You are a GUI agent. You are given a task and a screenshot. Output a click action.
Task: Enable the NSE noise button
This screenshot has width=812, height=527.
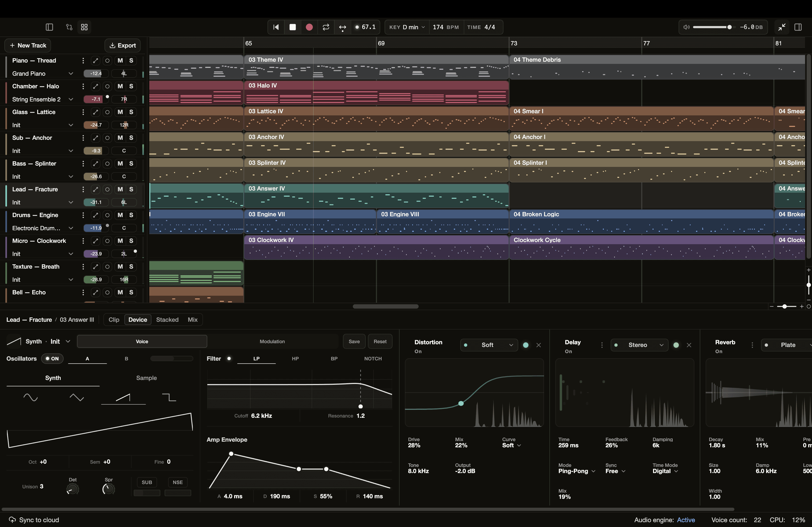pos(178,482)
